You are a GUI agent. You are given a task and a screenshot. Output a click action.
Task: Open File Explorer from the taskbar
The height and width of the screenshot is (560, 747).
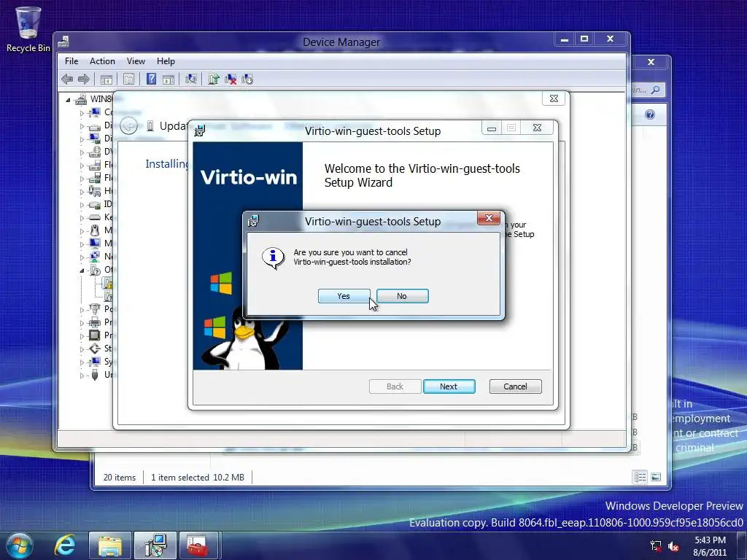point(110,545)
